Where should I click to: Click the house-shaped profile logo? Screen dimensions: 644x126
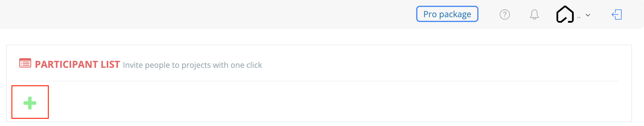point(565,14)
